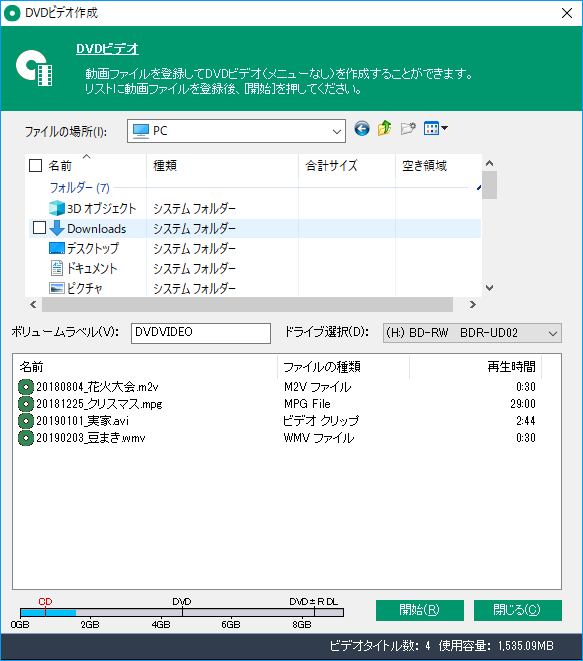583x661 pixels.
Task: Select the 20181225_クリスマス.mpg list entry
Action: coord(91,404)
